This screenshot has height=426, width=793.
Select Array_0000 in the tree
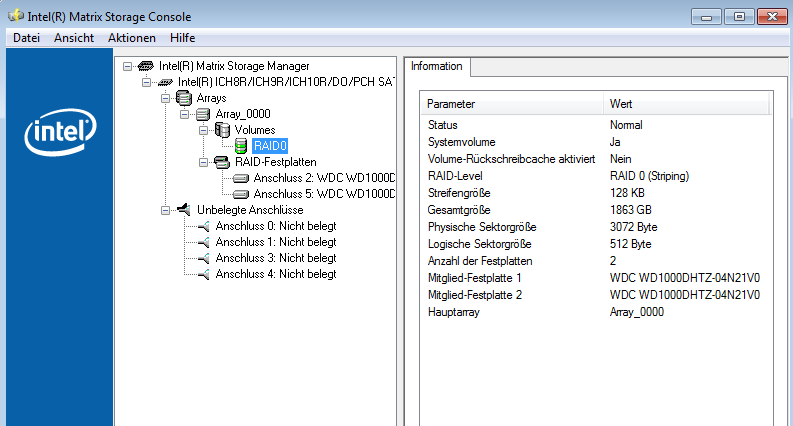243,114
